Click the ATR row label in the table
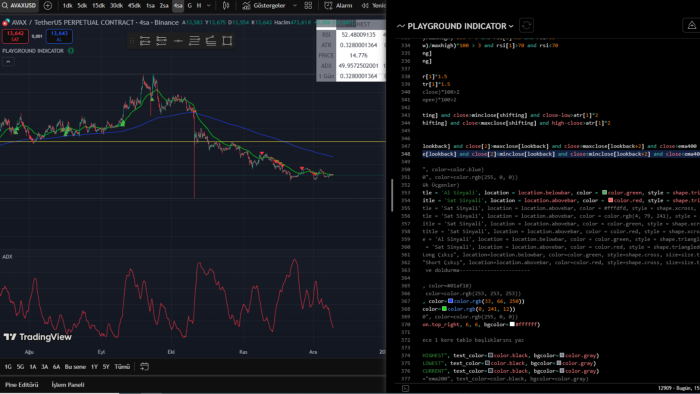Image resolution: width=700 pixels, height=394 pixels. [326, 45]
